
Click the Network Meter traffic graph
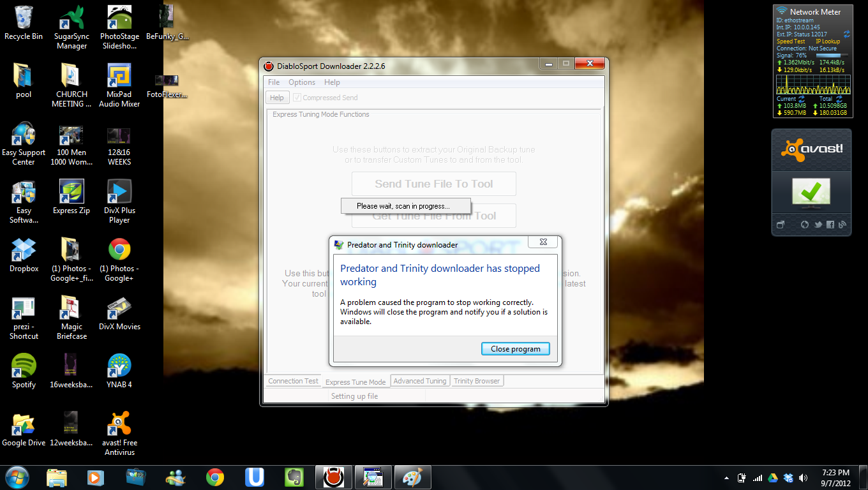tap(812, 84)
